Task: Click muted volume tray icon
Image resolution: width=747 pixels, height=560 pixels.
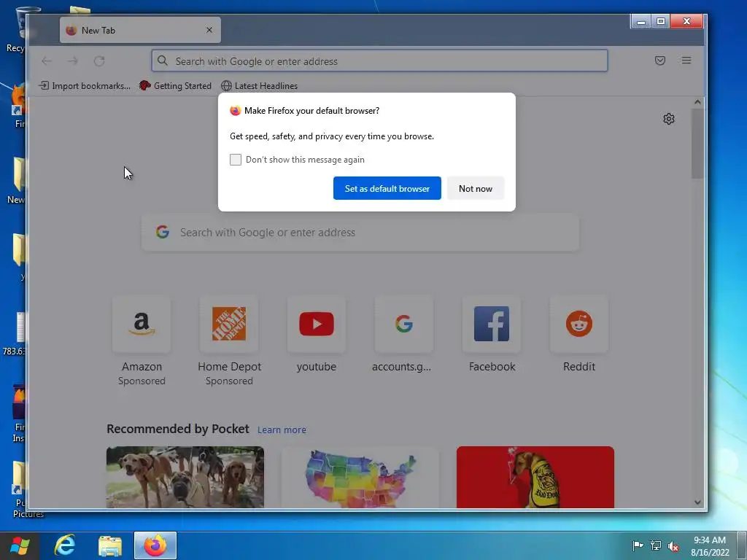Action: 673,545
